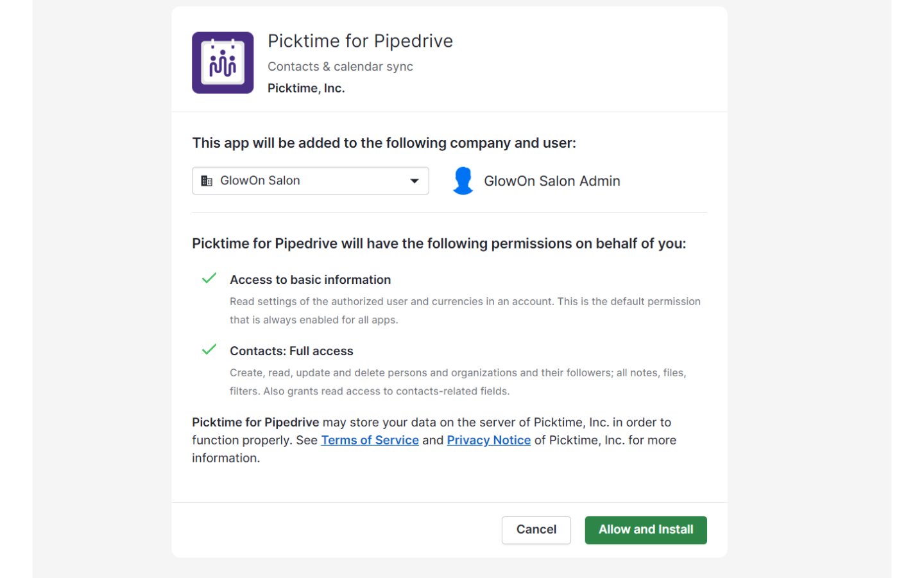Click the Picktime purple calendar app icon
924x578 pixels.
pyautogui.click(x=223, y=63)
